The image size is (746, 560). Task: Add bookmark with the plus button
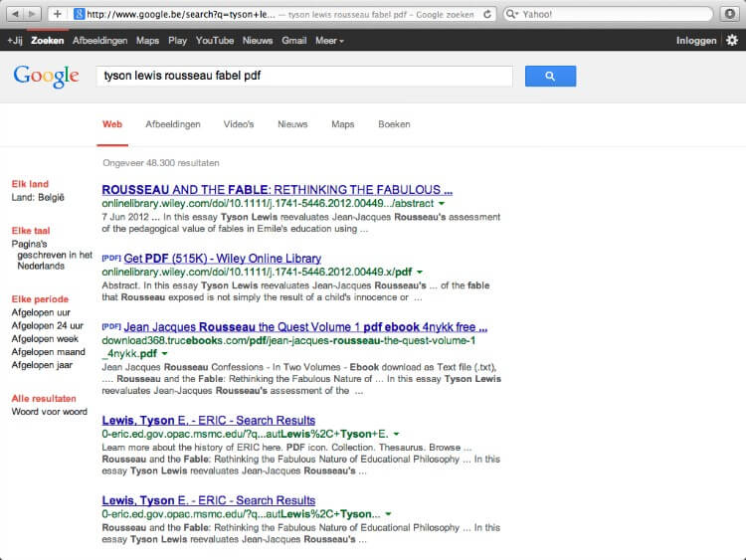pyautogui.click(x=57, y=14)
